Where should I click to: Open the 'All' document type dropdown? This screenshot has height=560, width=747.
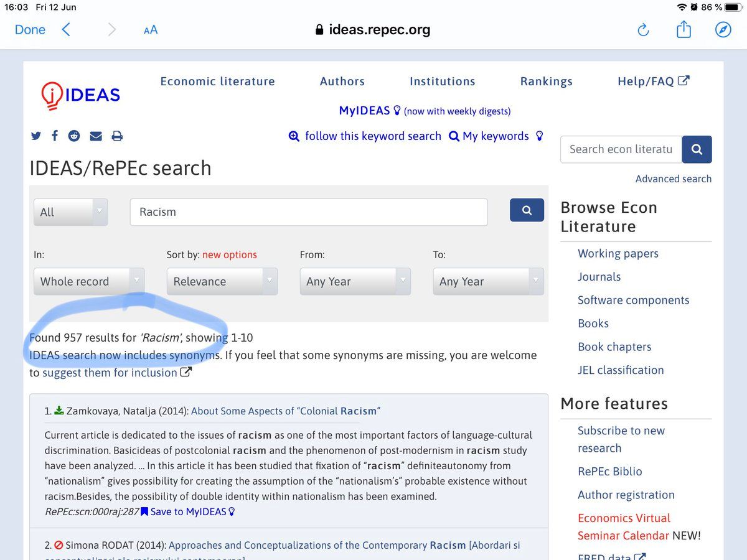pos(70,212)
